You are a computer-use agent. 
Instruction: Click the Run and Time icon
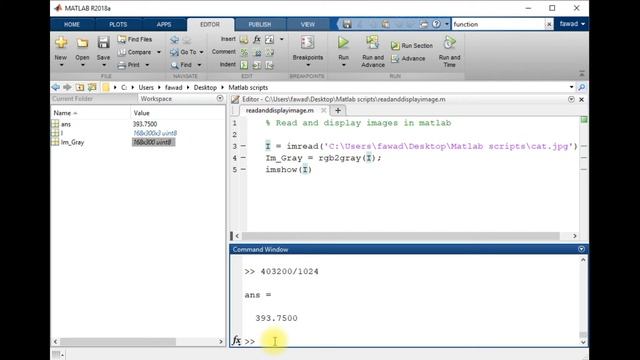[449, 42]
